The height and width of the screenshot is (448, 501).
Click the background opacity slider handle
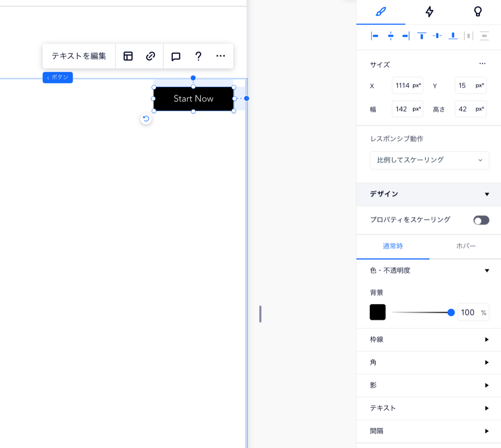451,313
